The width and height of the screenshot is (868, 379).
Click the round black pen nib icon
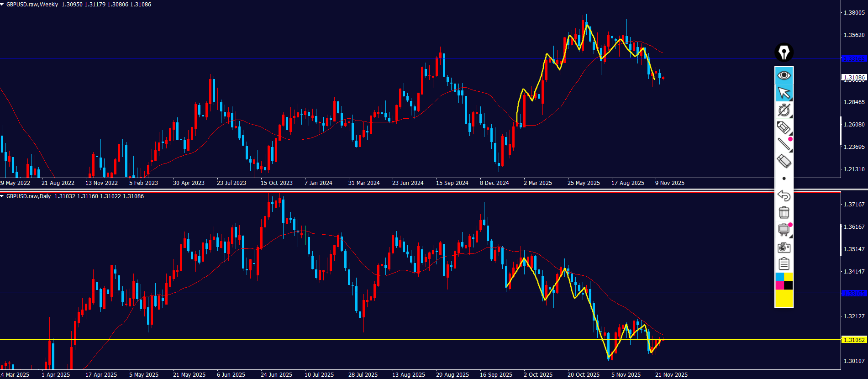(x=784, y=53)
